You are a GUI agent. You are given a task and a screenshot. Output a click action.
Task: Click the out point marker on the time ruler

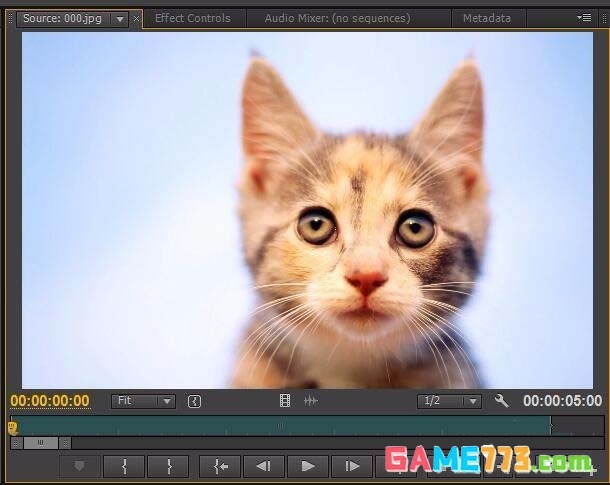[x=551, y=426]
